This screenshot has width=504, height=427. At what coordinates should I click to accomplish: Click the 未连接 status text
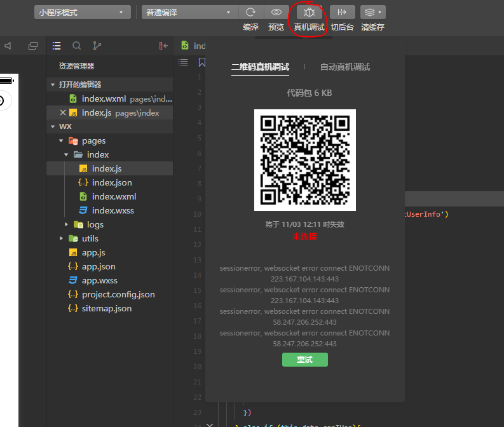304,237
